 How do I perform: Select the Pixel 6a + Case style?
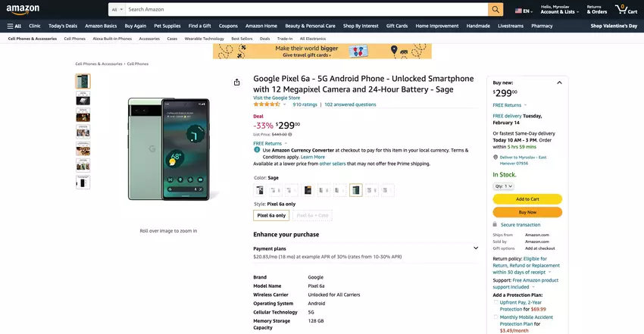click(x=312, y=215)
